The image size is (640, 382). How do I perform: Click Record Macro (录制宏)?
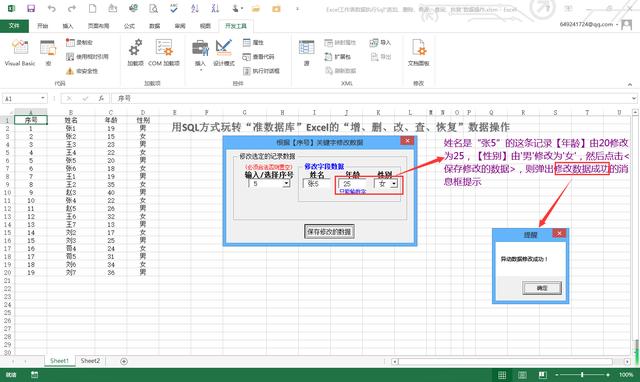(80, 42)
